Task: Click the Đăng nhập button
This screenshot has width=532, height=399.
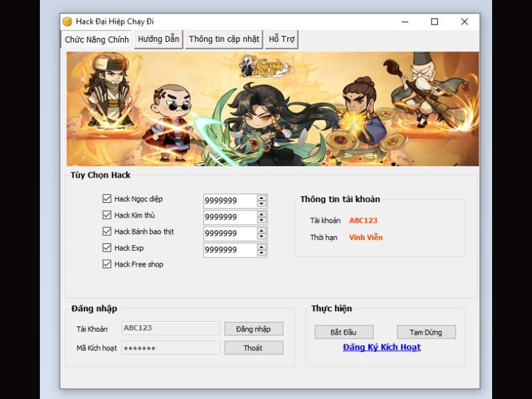Action: (x=253, y=329)
